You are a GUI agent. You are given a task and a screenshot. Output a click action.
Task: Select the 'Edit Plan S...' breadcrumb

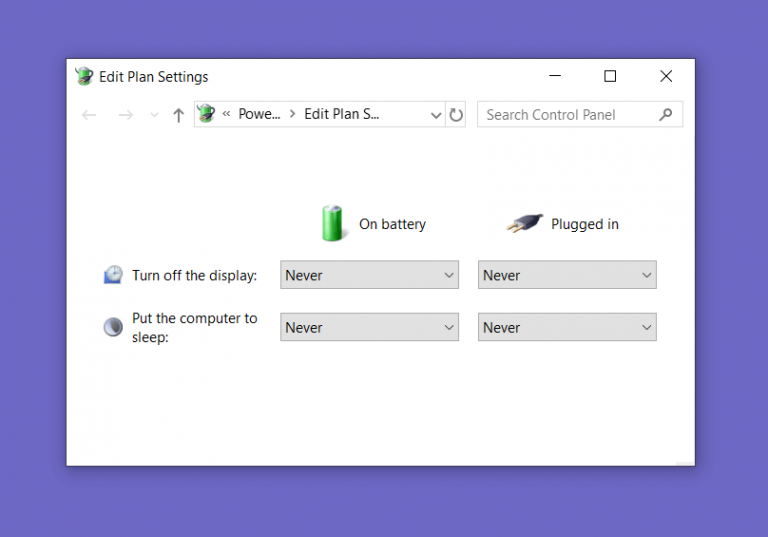[341, 114]
